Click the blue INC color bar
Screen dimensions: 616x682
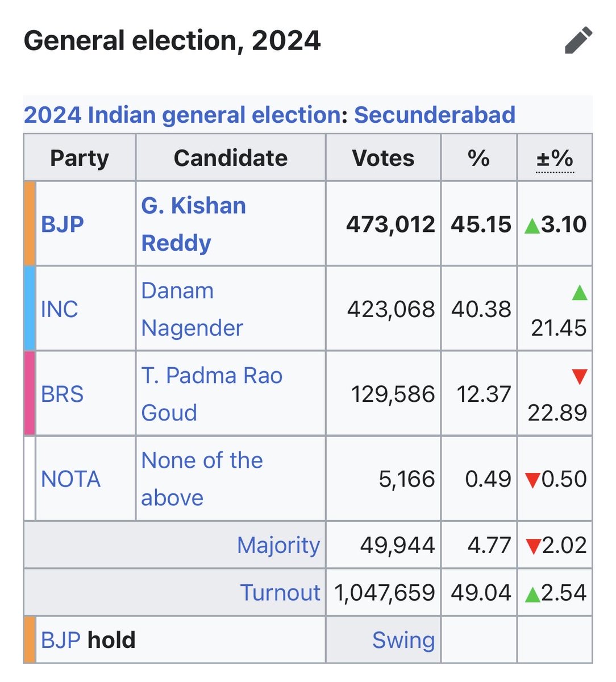coord(30,308)
